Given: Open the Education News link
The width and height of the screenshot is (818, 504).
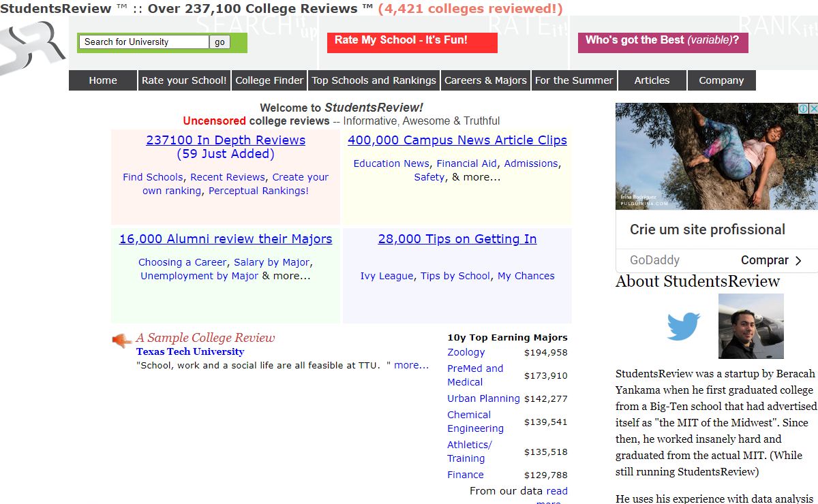Looking at the screenshot, I should tap(391, 163).
